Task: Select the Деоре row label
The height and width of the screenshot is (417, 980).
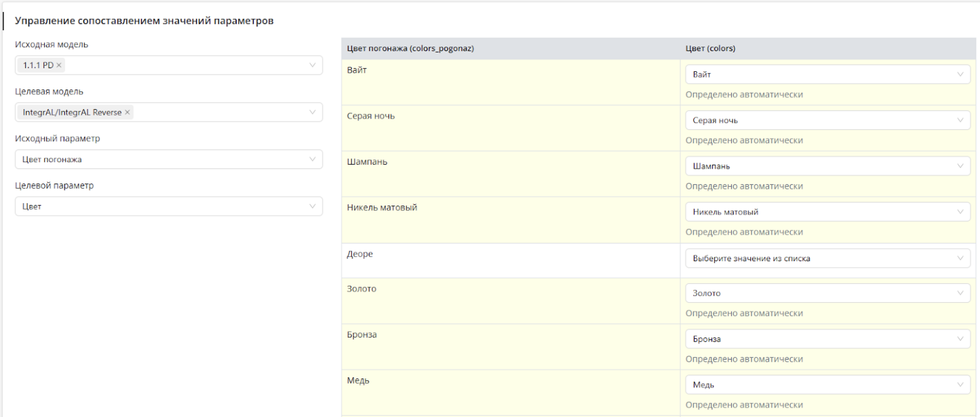Action: 360,254
